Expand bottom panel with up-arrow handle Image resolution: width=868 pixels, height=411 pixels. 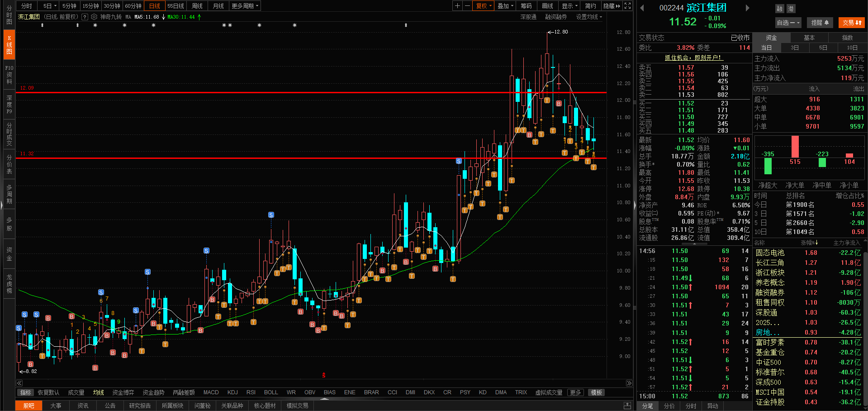point(324,399)
